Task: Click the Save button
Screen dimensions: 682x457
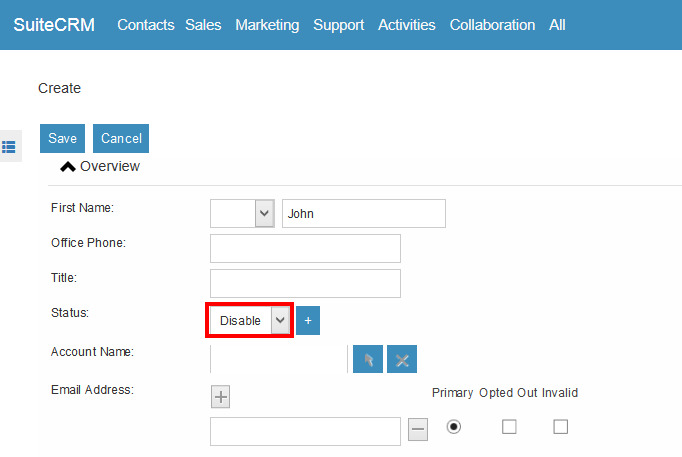Action: tap(62, 139)
